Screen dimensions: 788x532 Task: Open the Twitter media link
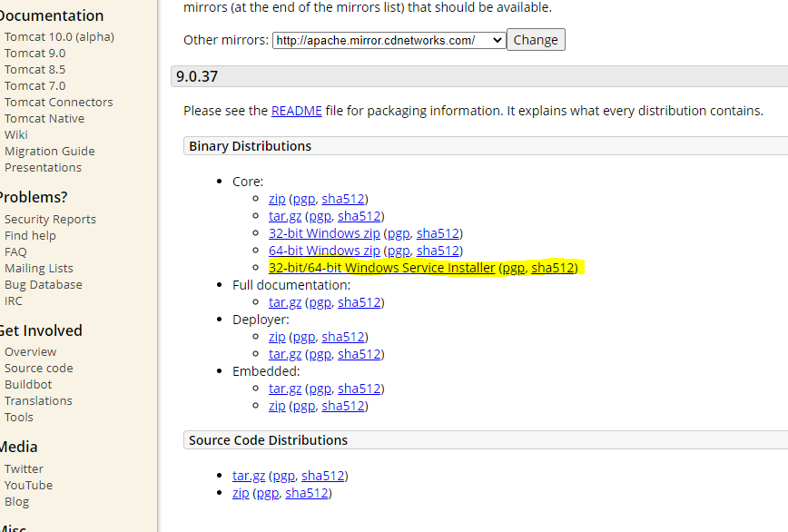click(24, 468)
